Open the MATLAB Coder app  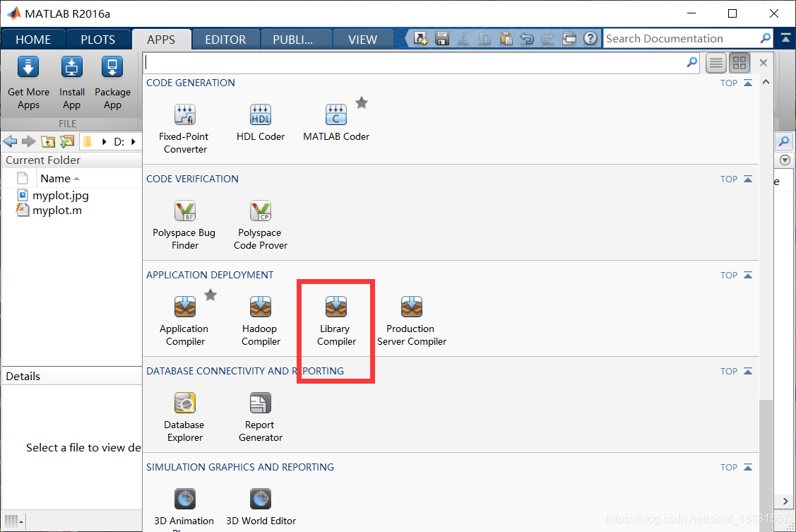(336, 122)
